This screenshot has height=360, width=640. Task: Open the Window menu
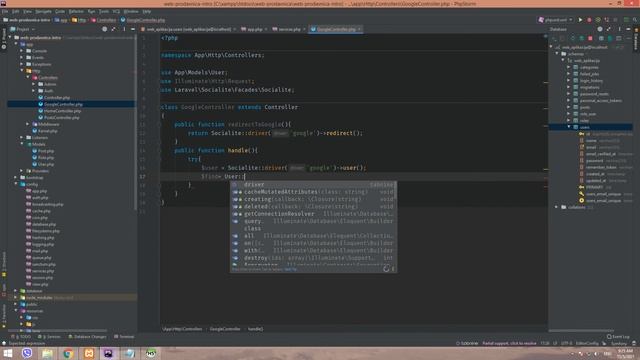pyautogui.click(x=131, y=11)
